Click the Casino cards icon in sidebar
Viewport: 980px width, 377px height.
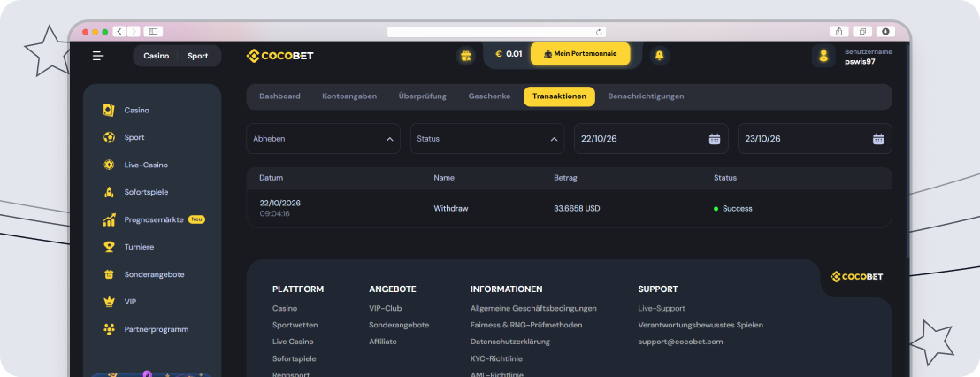[x=109, y=110]
